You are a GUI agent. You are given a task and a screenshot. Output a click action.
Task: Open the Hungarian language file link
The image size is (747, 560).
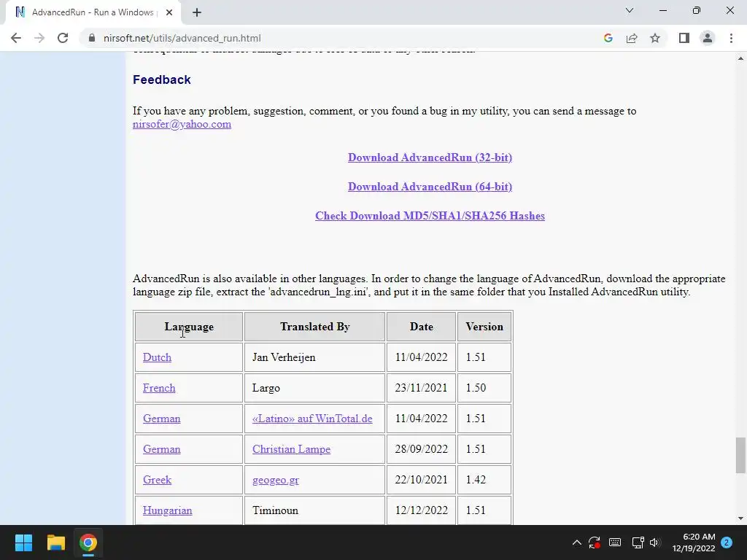click(x=168, y=510)
